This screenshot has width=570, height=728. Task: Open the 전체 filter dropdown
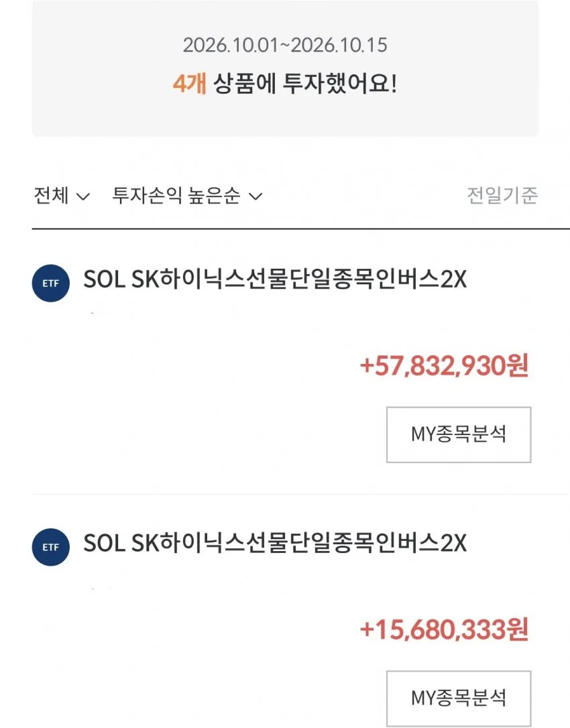pyautogui.click(x=61, y=196)
